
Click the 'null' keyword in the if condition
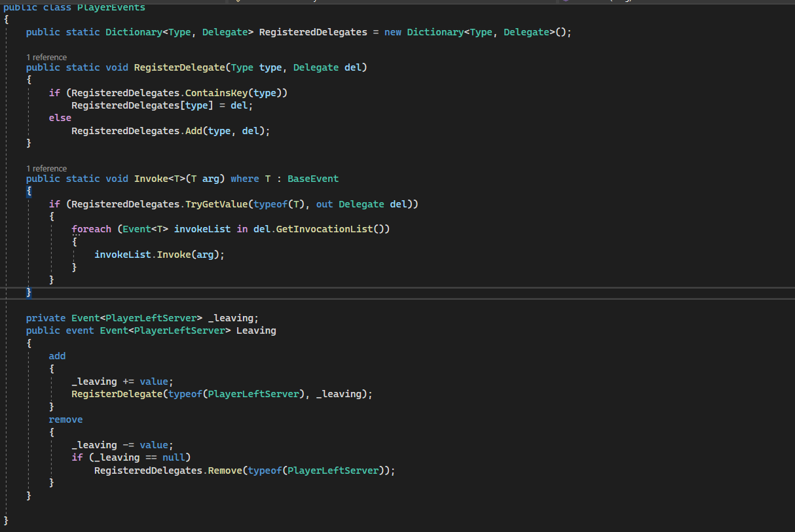tap(174, 457)
